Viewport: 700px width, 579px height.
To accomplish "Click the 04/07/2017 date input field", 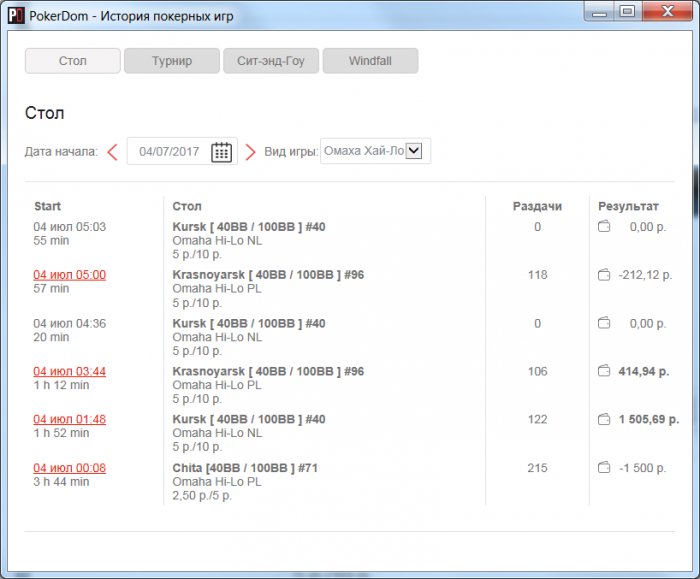I will 169,151.
